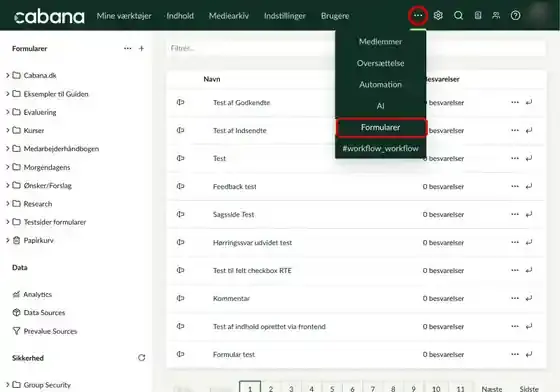This screenshot has width=560, height=392.
Task: Click Næste pagination button
Action: (x=492, y=388)
